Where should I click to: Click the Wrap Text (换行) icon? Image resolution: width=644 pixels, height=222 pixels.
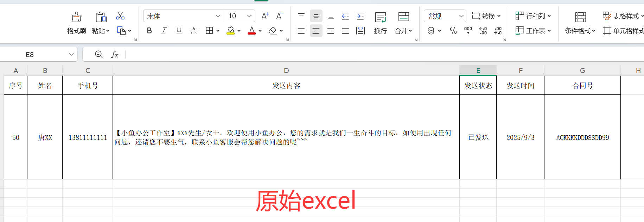click(380, 17)
